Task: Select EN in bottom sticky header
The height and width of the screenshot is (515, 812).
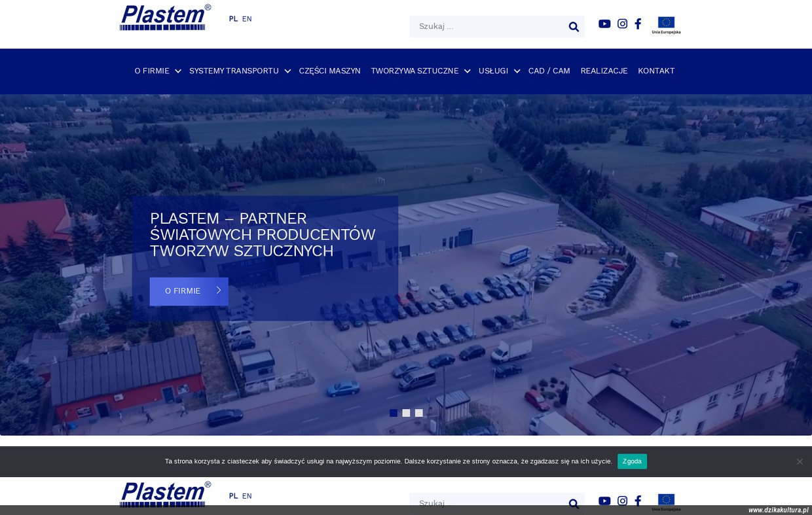Action: 247,496
